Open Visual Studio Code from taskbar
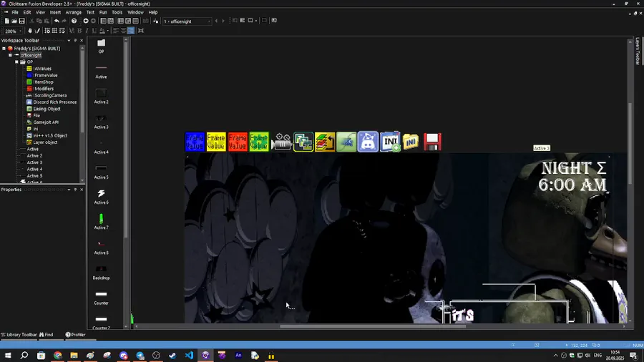Viewport: 644px width, 362px height. pyautogui.click(x=189, y=356)
